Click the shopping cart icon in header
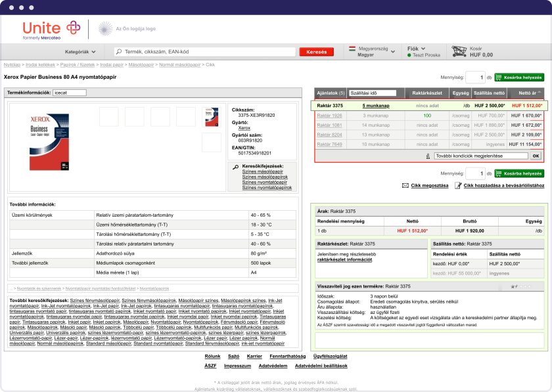Screen dimensions: 552x392 pyautogui.click(x=459, y=51)
